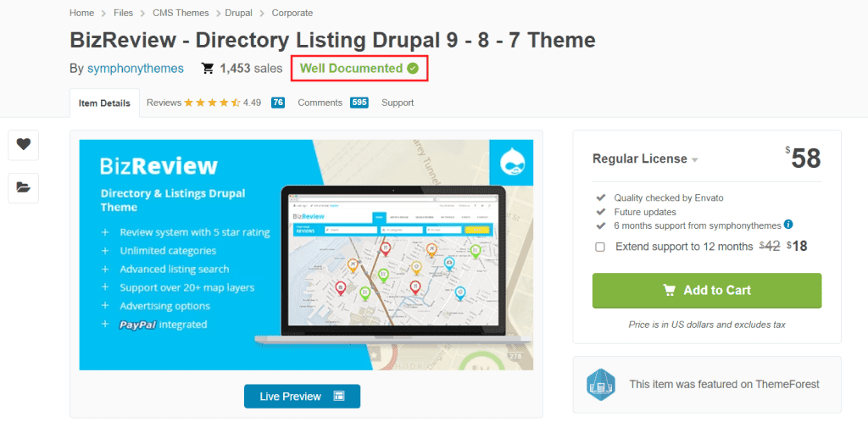The width and height of the screenshot is (868, 428).
Task: Click the BizReview theme title heading
Action: (332, 41)
